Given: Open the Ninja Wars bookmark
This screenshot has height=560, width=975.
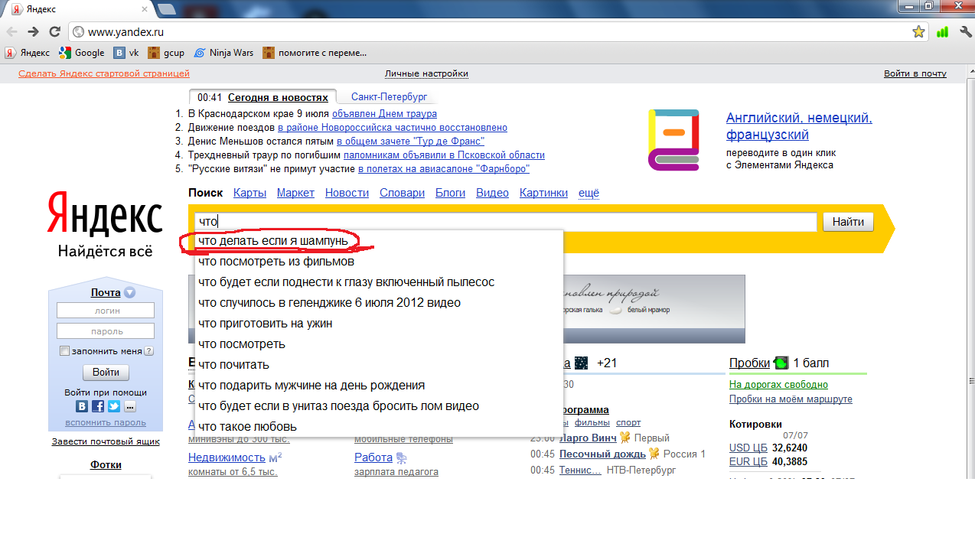Looking at the screenshot, I should click(x=223, y=53).
